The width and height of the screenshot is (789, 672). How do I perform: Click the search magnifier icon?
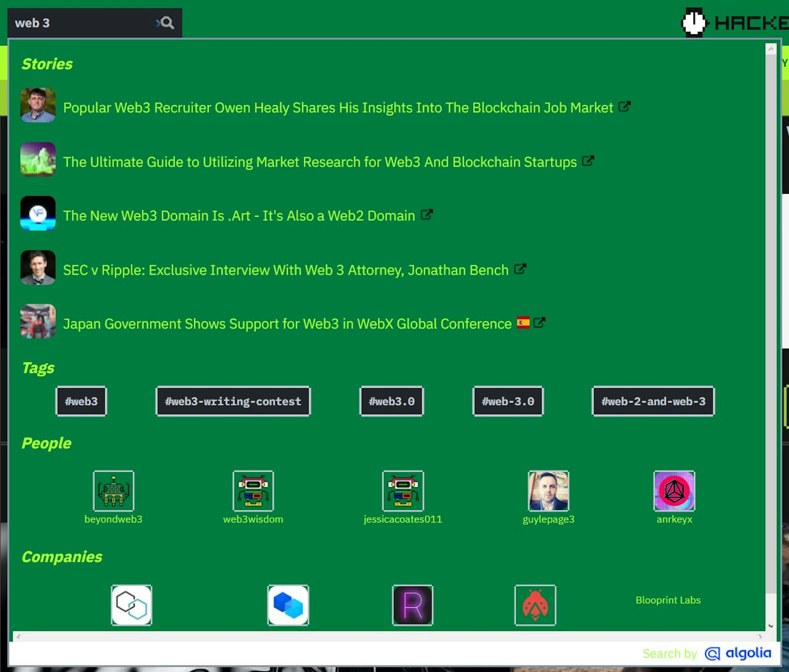[167, 22]
